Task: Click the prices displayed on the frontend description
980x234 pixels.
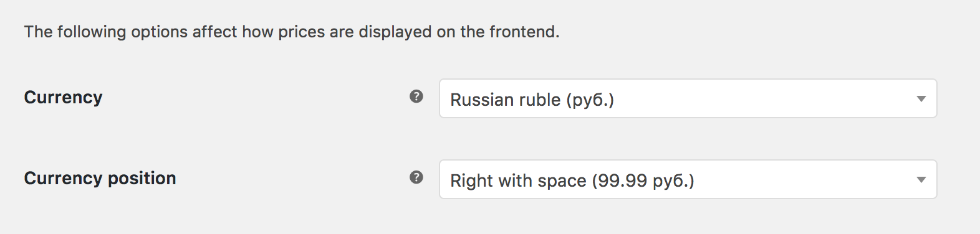Action: 292,32
